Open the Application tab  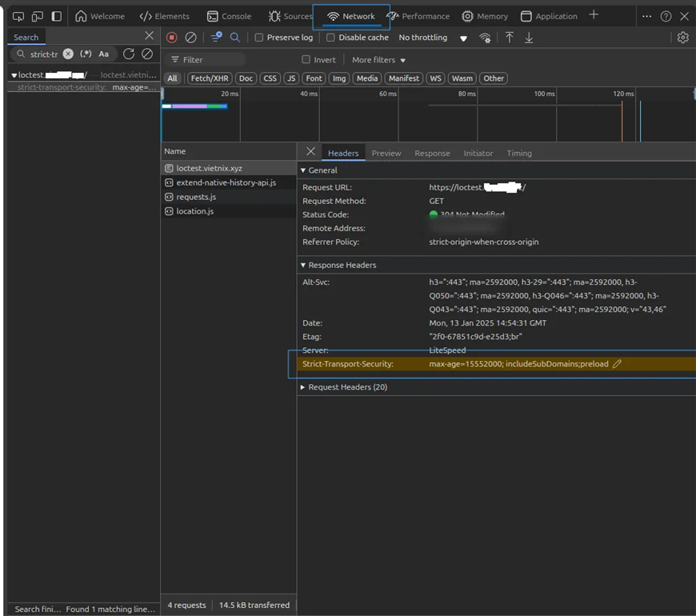click(x=549, y=17)
